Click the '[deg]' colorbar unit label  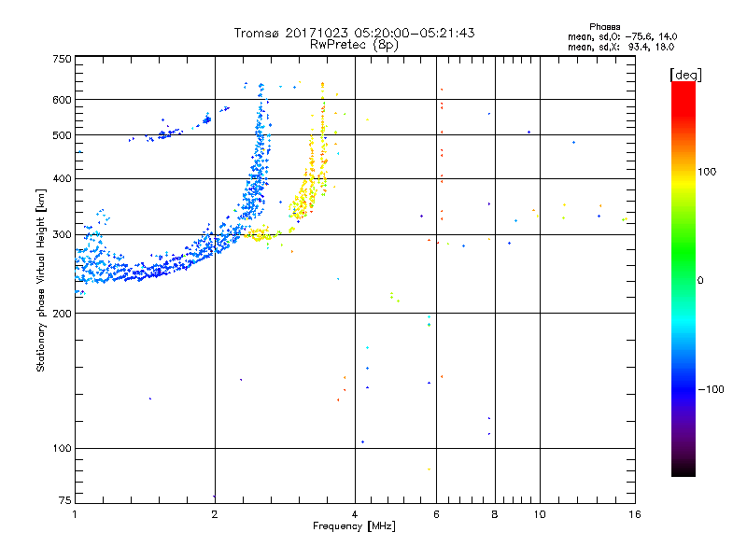(685, 75)
